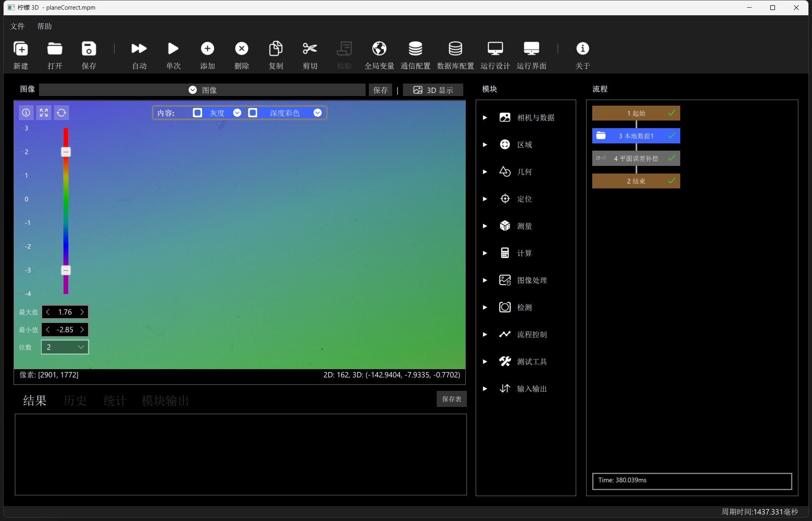Click the 新建 (New) toolbar icon
The image size is (812, 521).
pos(21,49)
